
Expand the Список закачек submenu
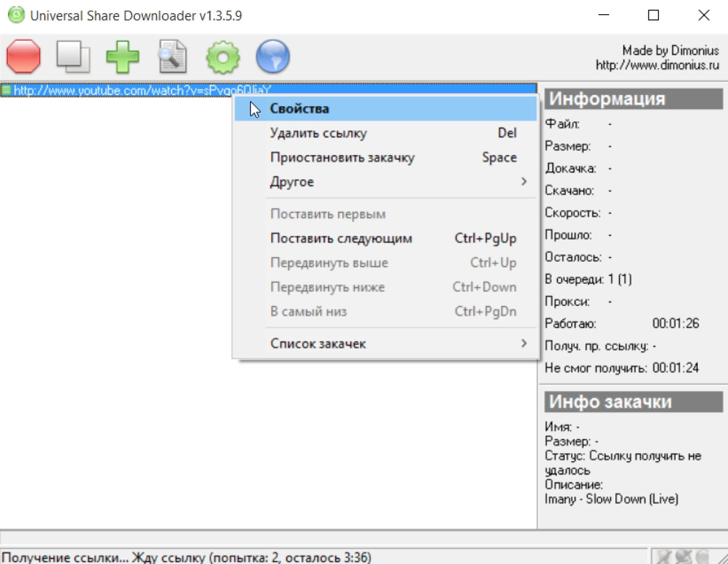[386, 343]
